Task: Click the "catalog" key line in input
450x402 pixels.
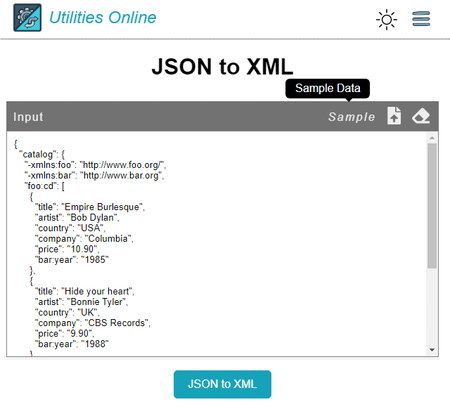Action: coord(42,154)
